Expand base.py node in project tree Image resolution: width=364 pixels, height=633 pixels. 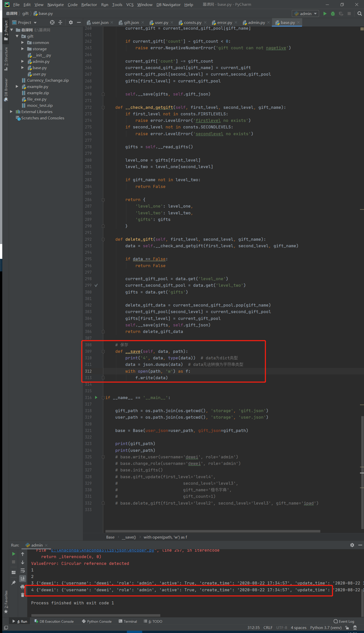23,68
